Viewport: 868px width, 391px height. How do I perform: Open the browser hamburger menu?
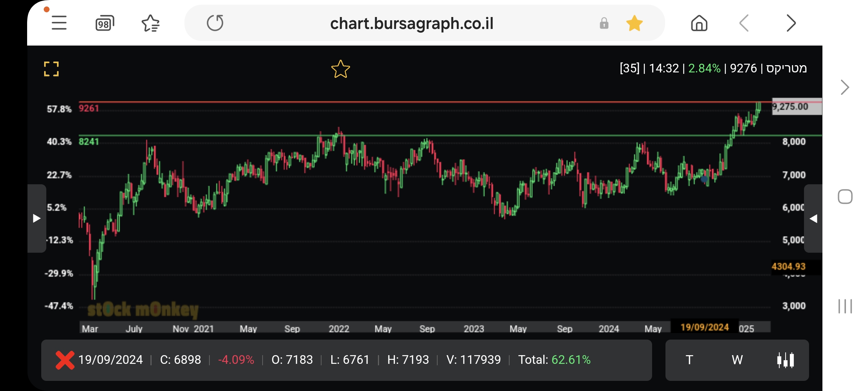59,24
